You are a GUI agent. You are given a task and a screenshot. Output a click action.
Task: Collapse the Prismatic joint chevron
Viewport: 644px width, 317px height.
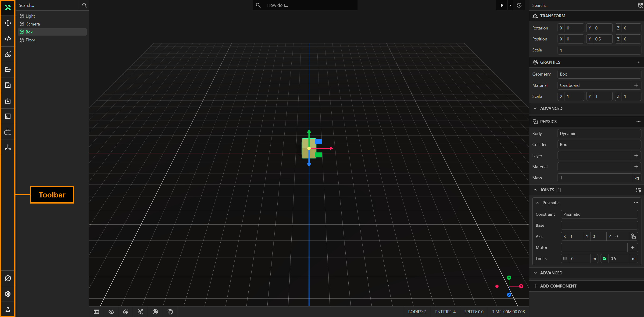click(537, 203)
